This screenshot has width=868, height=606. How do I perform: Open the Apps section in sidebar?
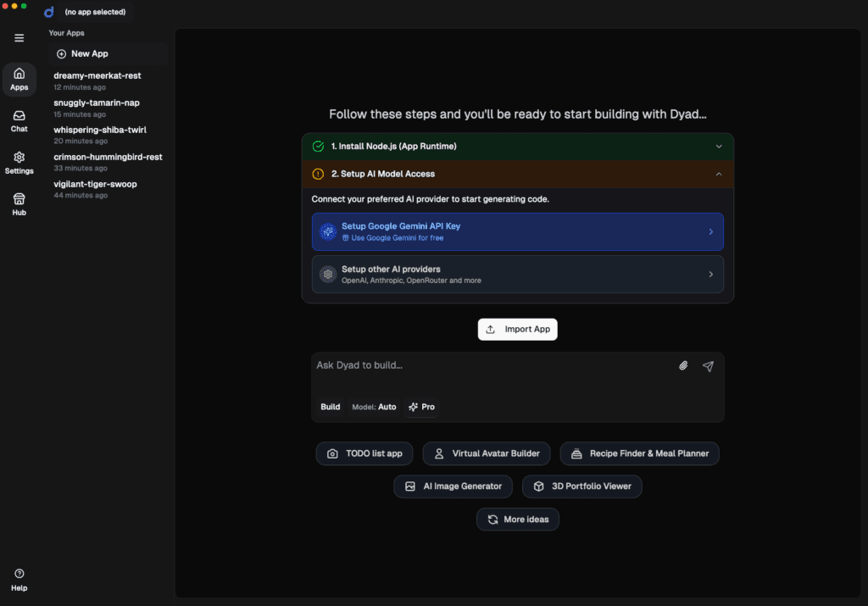tap(19, 79)
